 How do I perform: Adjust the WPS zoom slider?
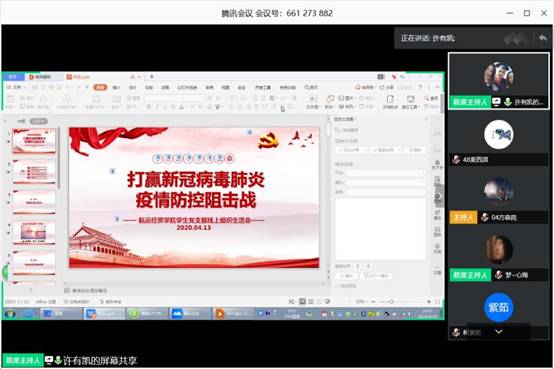click(391, 302)
